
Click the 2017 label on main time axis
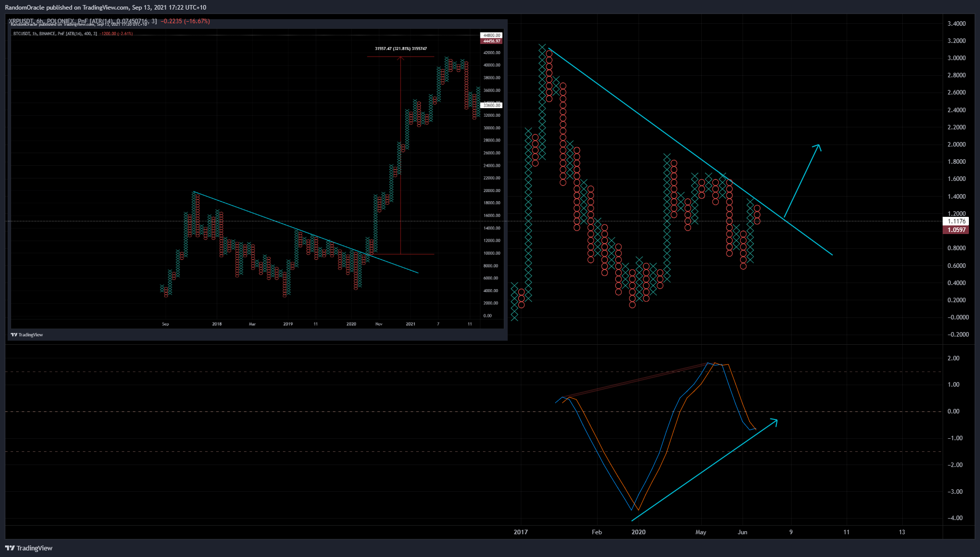(x=520, y=532)
